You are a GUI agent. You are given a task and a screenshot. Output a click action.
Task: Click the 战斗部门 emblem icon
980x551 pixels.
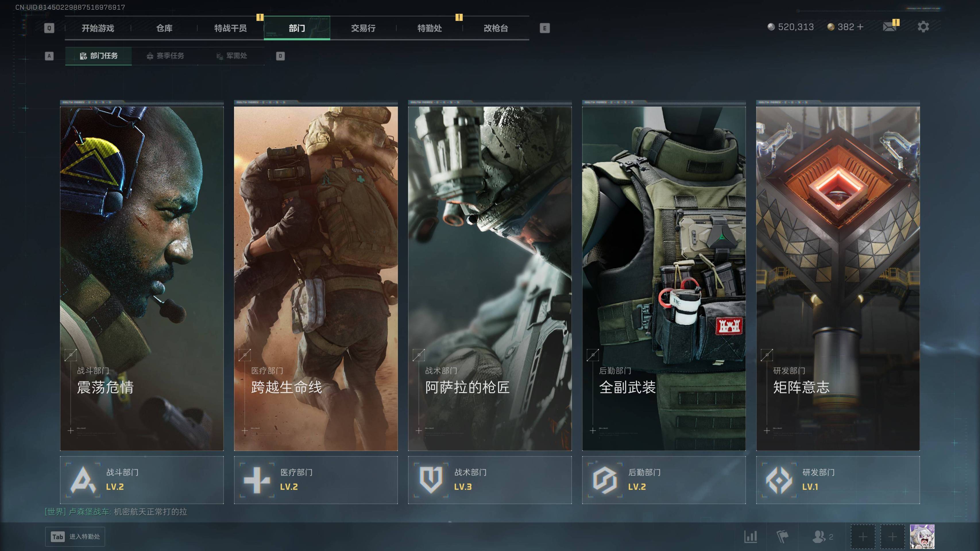(x=83, y=480)
